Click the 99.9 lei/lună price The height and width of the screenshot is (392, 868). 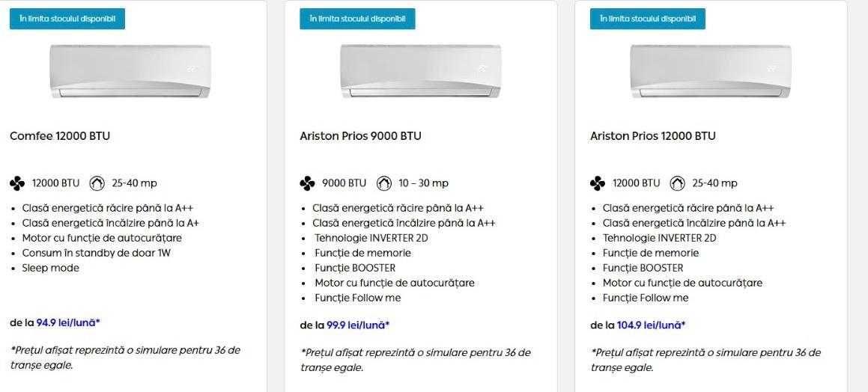tap(358, 325)
